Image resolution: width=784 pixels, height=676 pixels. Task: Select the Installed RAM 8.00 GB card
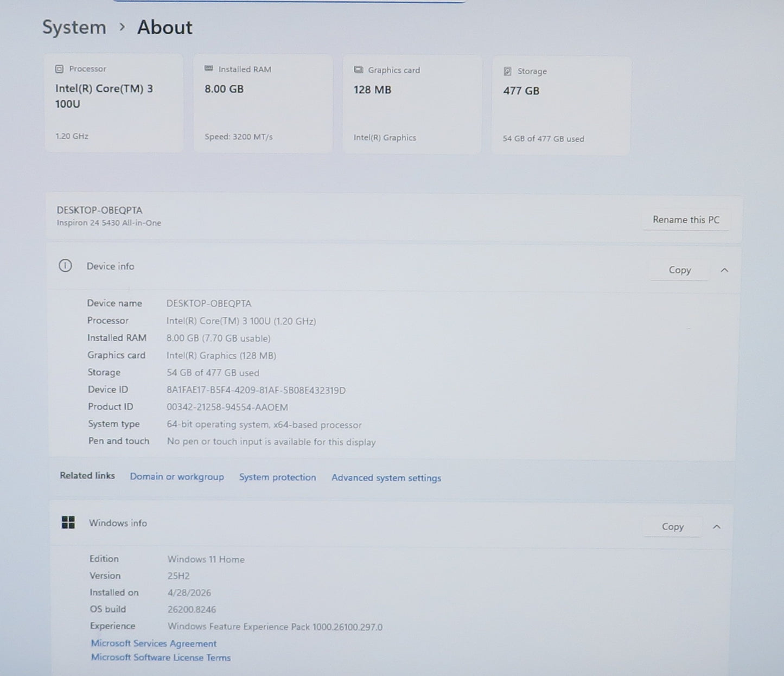[263, 104]
